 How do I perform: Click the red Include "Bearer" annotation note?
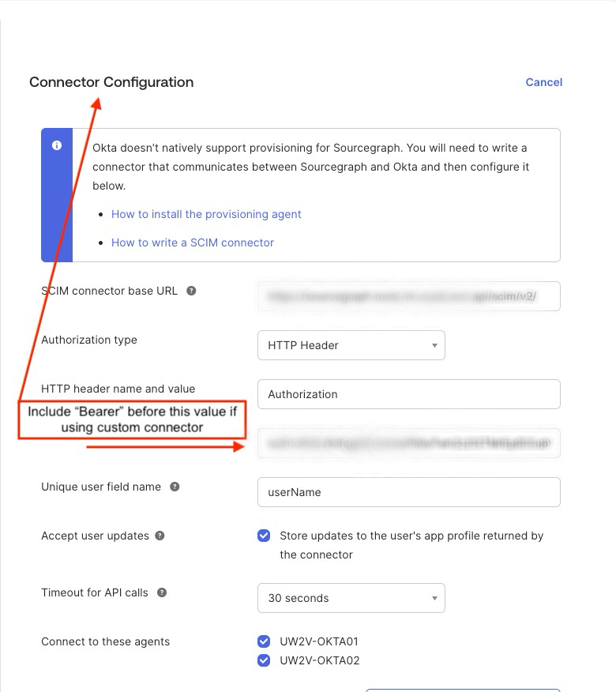click(132, 419)
